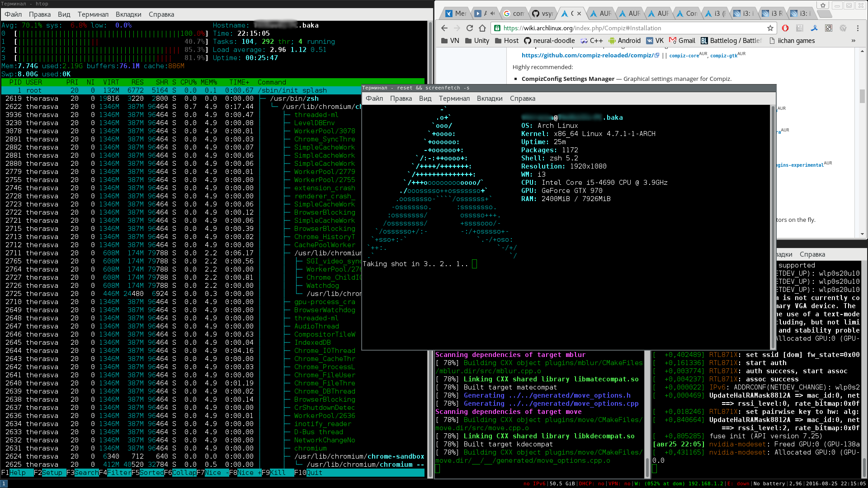The image size is (868, 488).
Task: Click the red Opera extension icon
Action: (x=785, y=28)
